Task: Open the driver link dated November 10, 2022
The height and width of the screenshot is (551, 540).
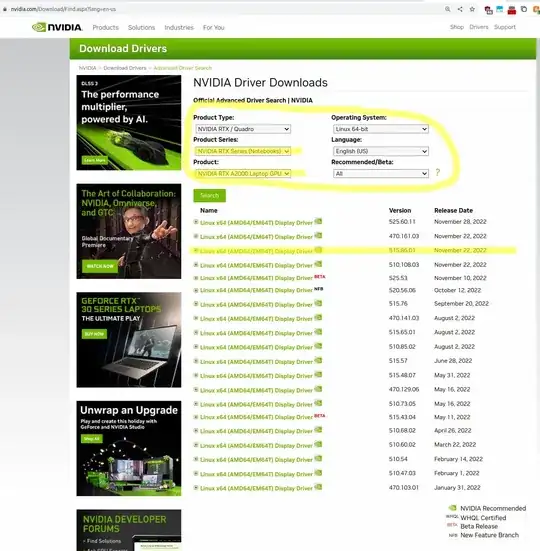Action: 256,278
